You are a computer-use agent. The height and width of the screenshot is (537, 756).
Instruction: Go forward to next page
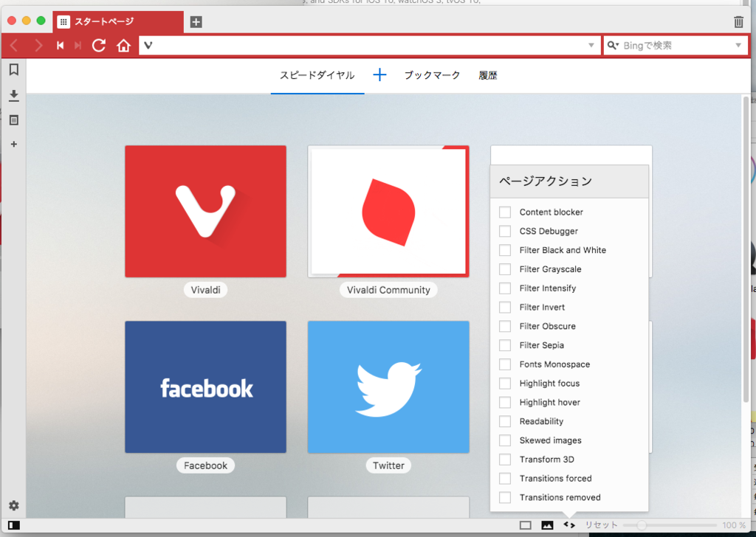(38, 46)
